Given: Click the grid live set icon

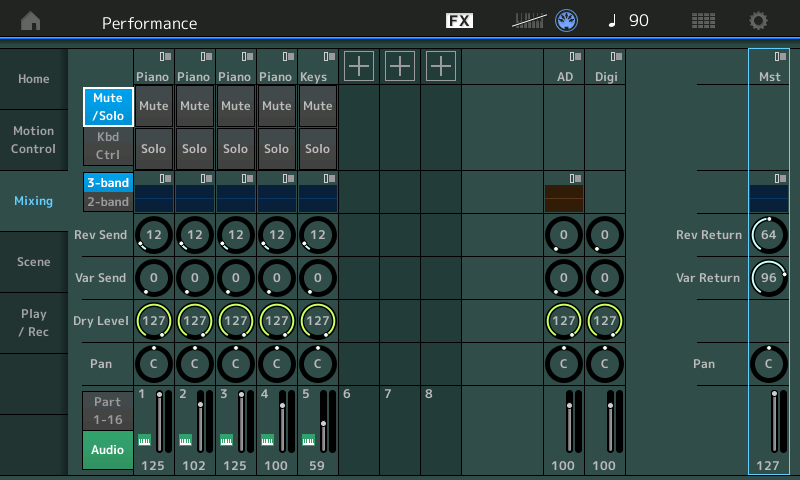Looking at the screenshot, I should click(703, 21).
